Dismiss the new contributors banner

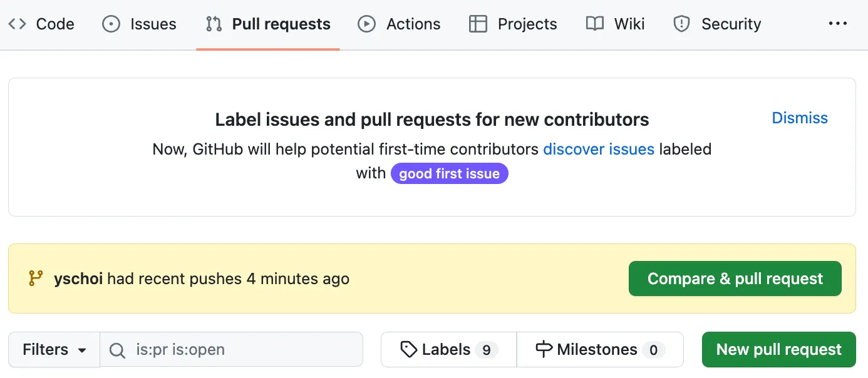[x=799, y=118]
